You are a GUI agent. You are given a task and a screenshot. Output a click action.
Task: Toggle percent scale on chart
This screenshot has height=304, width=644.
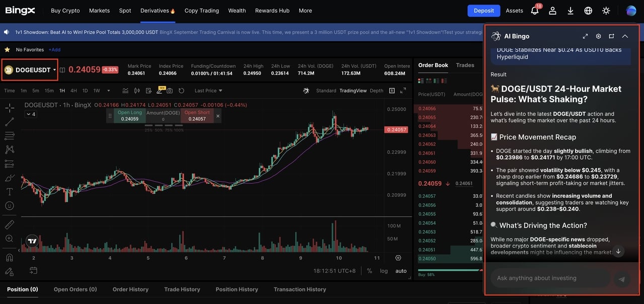point(369,271)
